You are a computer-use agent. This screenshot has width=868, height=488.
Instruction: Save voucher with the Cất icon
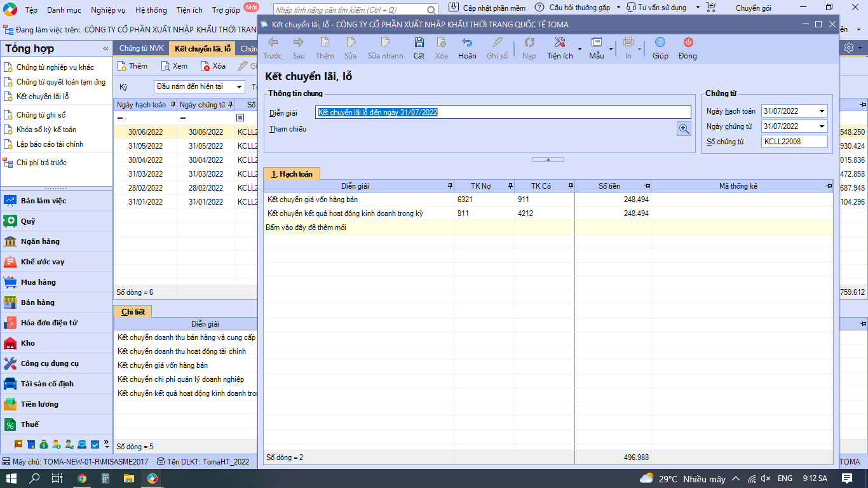tap(419, 43)
